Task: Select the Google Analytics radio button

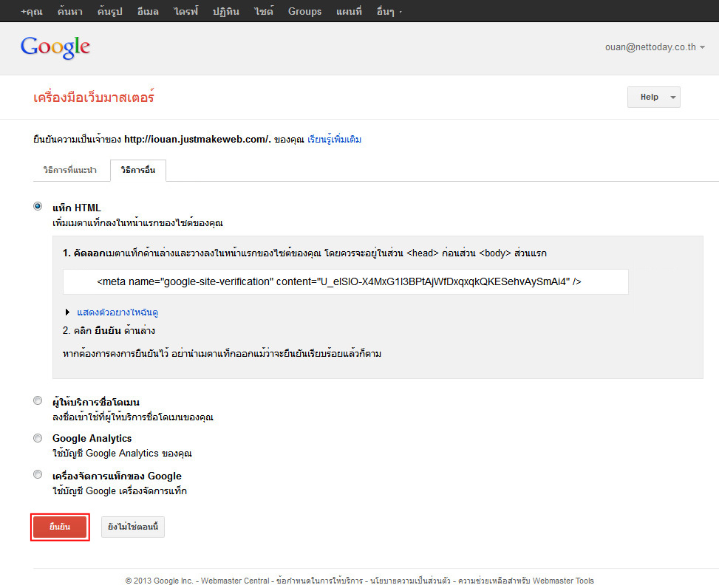Action: pos(38,438)
